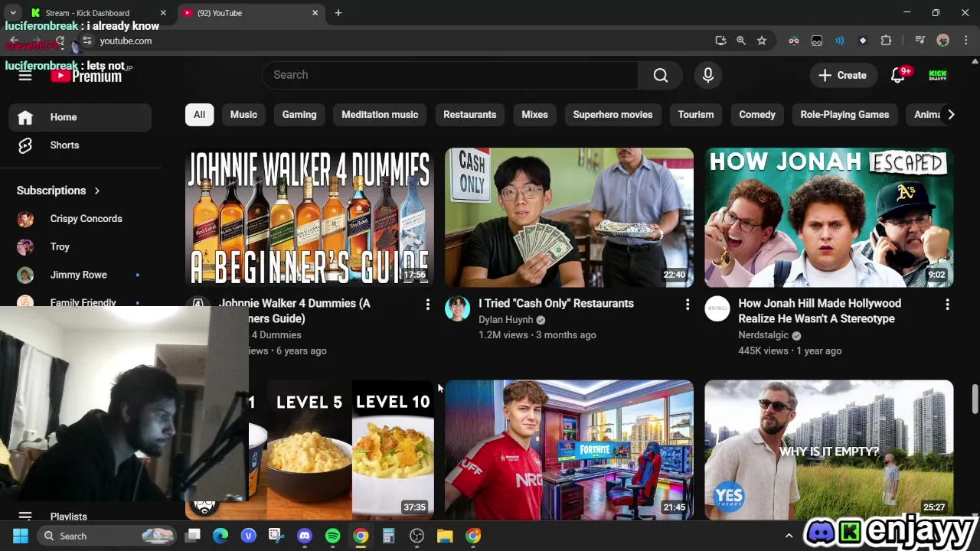
Task: Click the Create button
Action: (x=842, y=75)
